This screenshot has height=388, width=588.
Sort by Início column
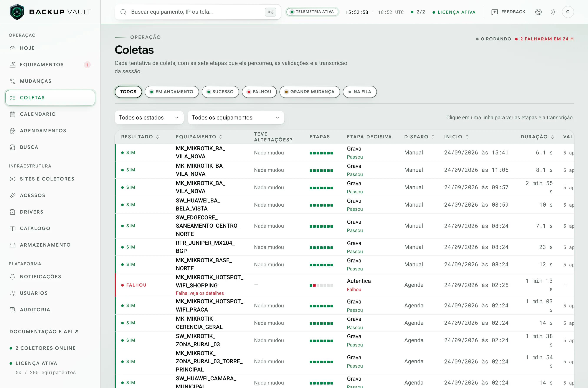click(x=456, y=137)
